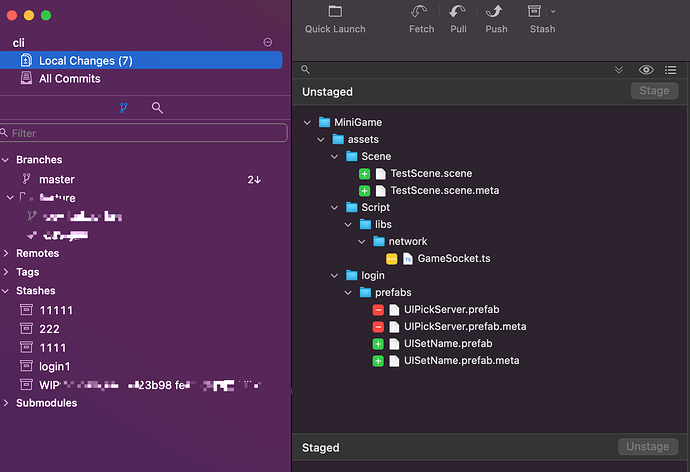Click the Stash toolbar icon
Viewport: 690px width, 472px height.
[536, 12]
